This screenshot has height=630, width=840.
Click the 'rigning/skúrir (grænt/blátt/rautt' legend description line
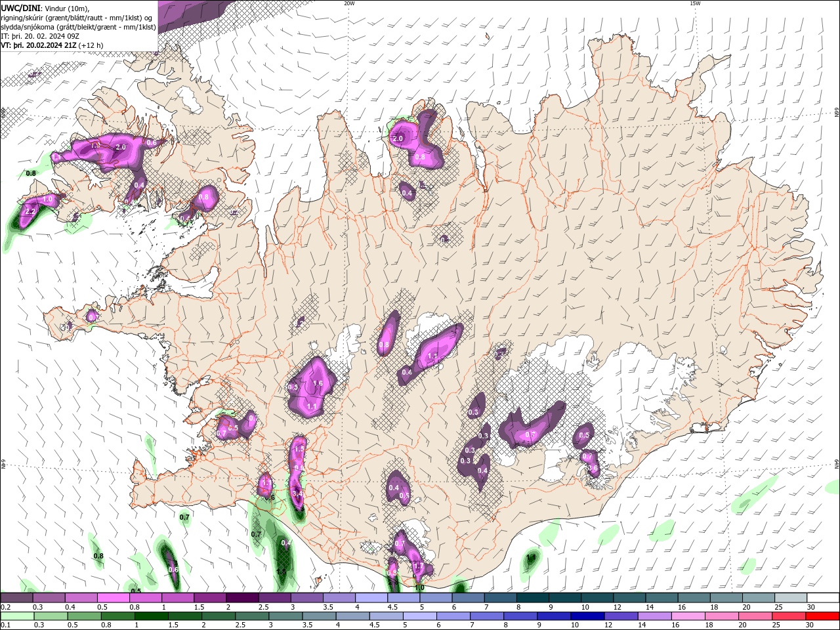click(77, 18)
